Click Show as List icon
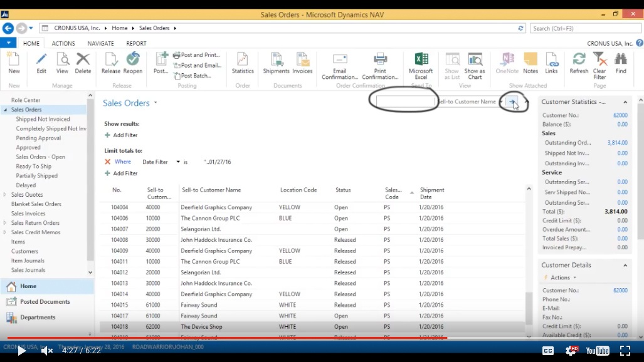This screenshot has height=362, width=644. click(451, 66)
